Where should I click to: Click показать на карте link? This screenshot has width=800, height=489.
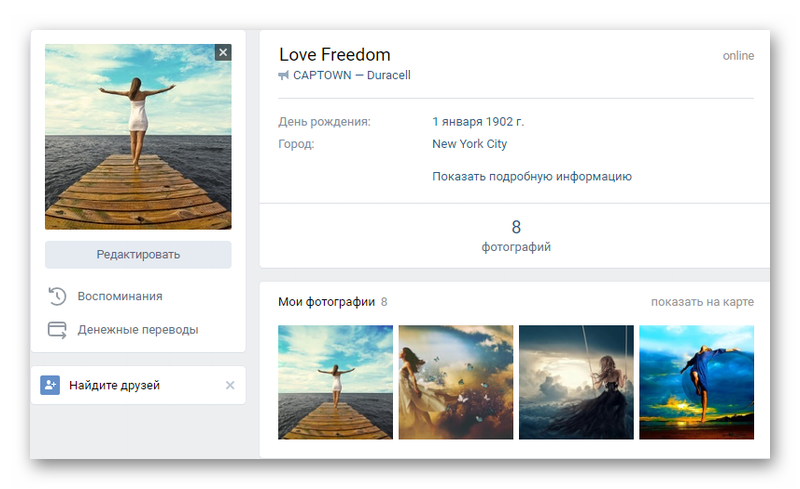(x=702, y=302)
